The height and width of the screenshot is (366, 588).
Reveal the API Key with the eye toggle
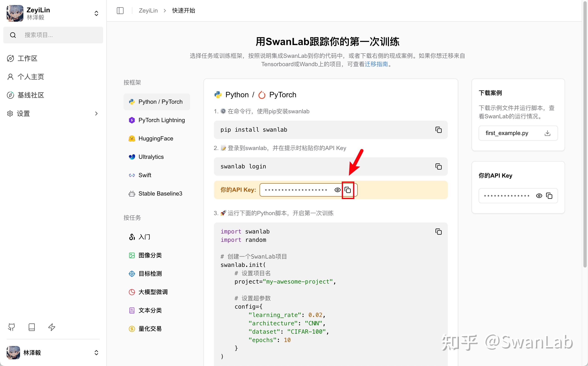pyautogui.click(x=337, y=190)
